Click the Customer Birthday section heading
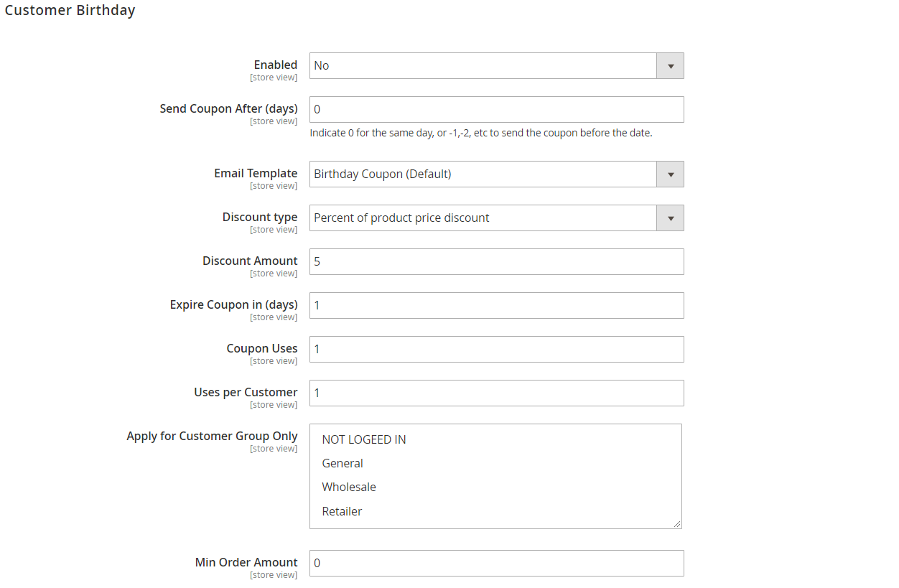This screenshot has height=588, width=899. click(70, 10)
